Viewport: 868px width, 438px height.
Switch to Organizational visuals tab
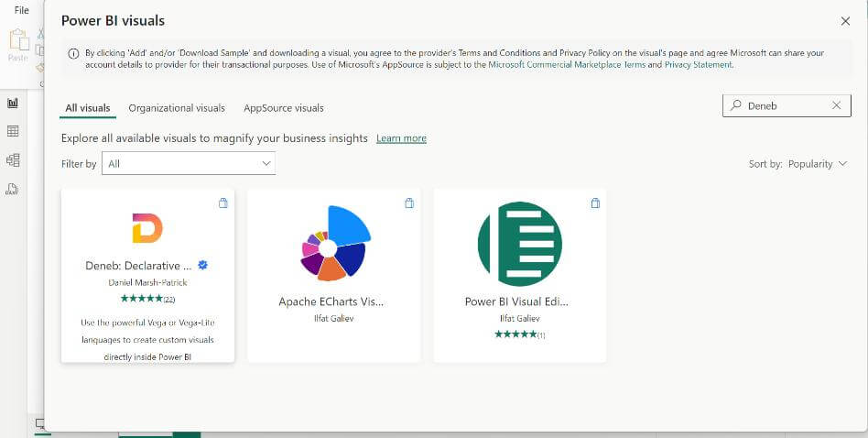(177, 108)
